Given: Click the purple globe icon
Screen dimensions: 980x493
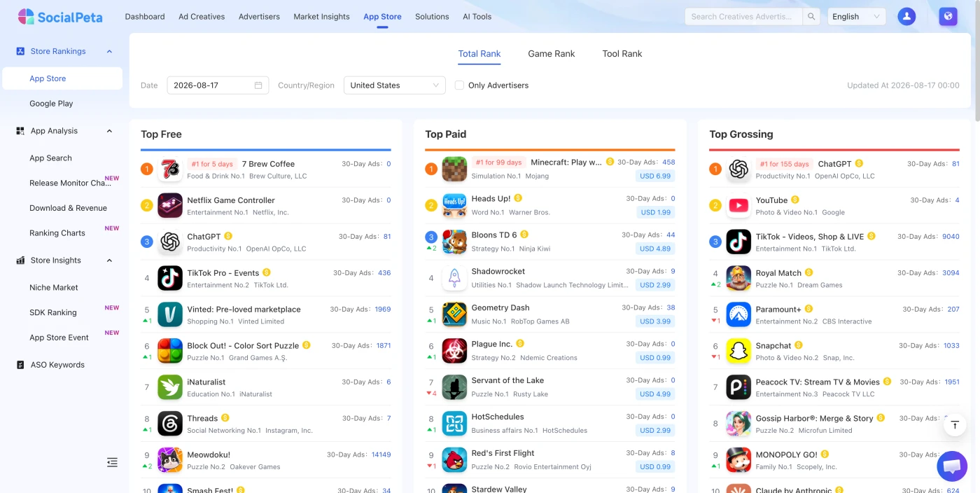Looking at the screenshot, I should pos(948,16).
